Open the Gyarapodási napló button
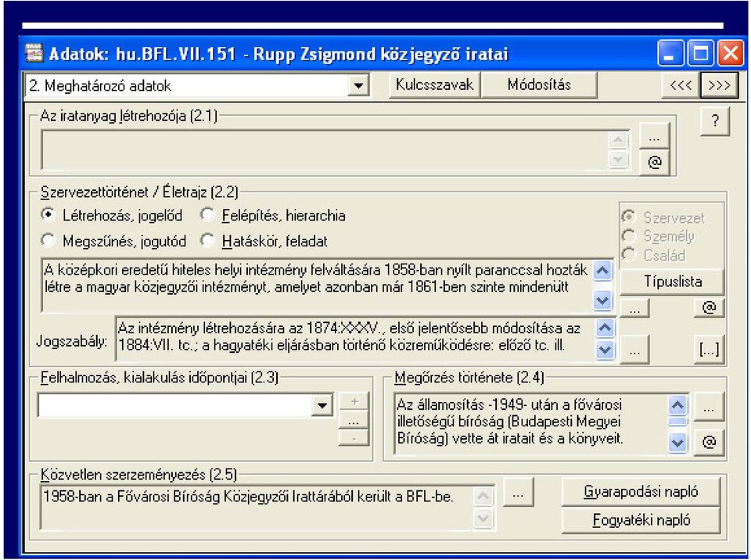 pyautogui.click(x=641, y=492)
